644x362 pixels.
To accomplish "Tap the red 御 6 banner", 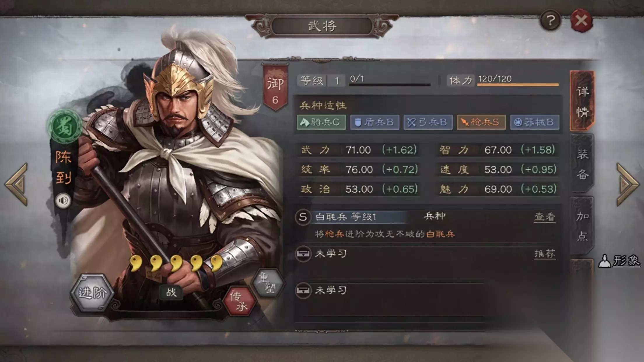I will [275, 87].
